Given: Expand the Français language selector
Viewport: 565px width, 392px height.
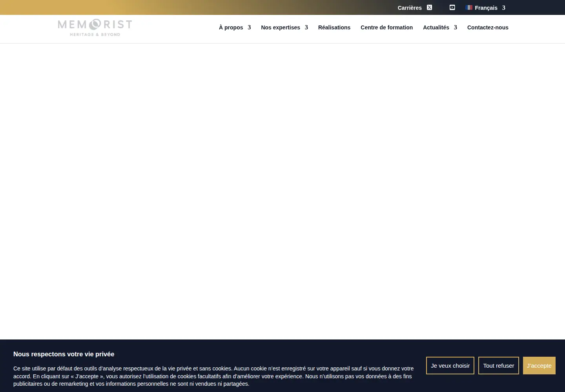Looking at the screenshot, I should [485, 8].
